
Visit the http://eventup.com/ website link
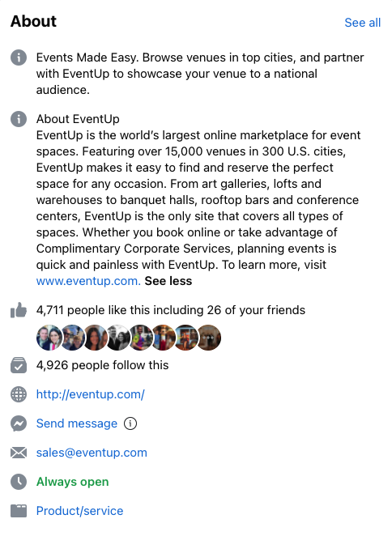90,394
